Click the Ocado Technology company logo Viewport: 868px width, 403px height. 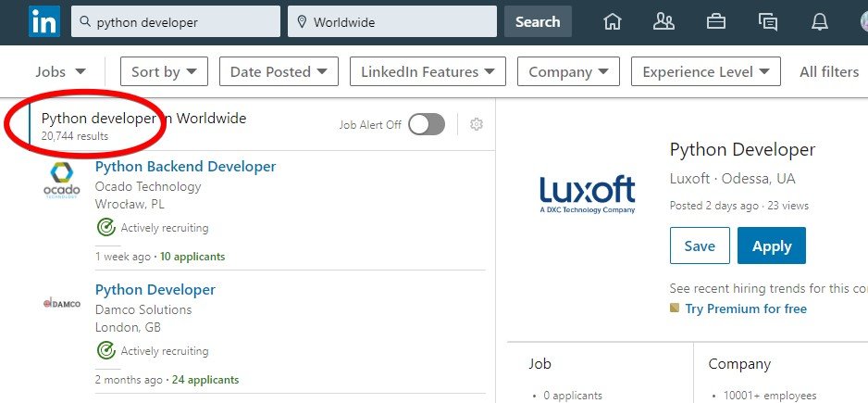click(61, 180)
